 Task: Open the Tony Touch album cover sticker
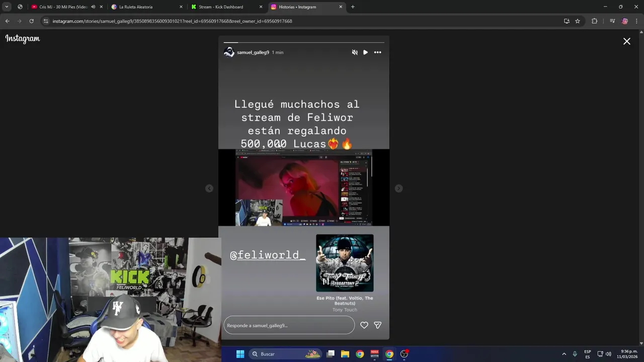pyautogui.click(x=345, y=263)
